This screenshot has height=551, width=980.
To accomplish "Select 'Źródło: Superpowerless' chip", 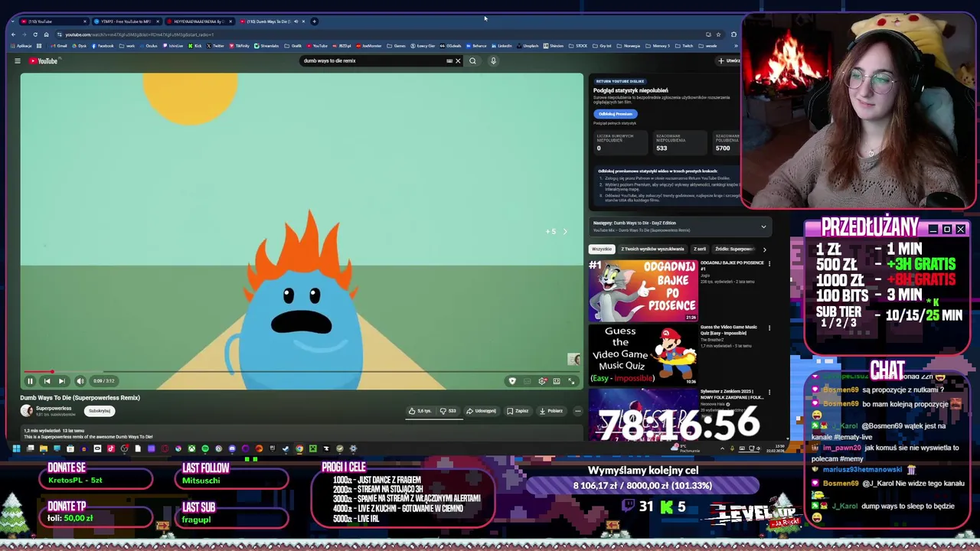I will (734, 249).
